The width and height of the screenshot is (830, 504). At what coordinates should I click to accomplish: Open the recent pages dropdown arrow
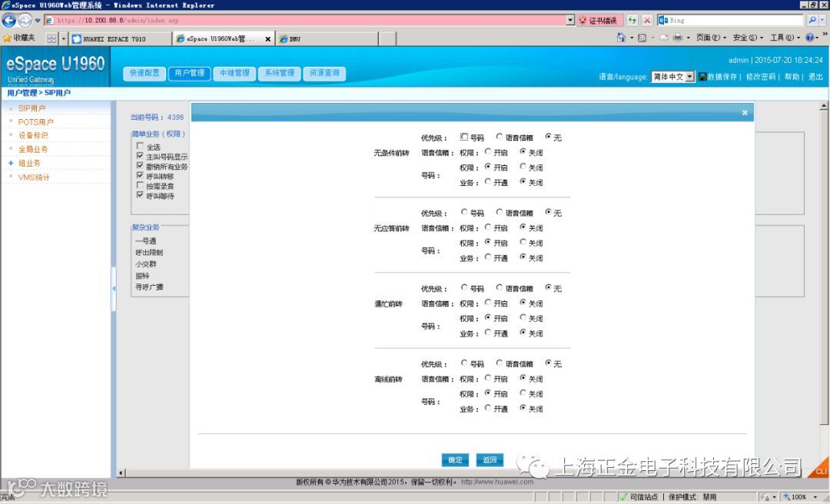tap(38, 22)
